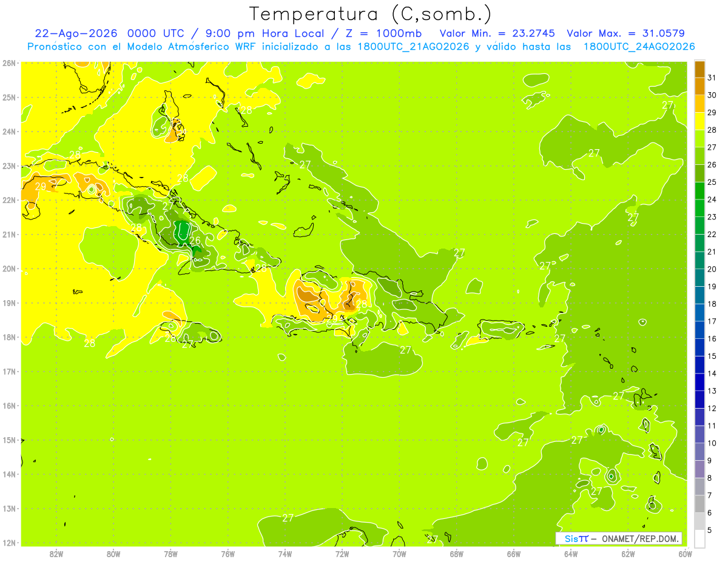Click the latitude label "22N"

9,200
